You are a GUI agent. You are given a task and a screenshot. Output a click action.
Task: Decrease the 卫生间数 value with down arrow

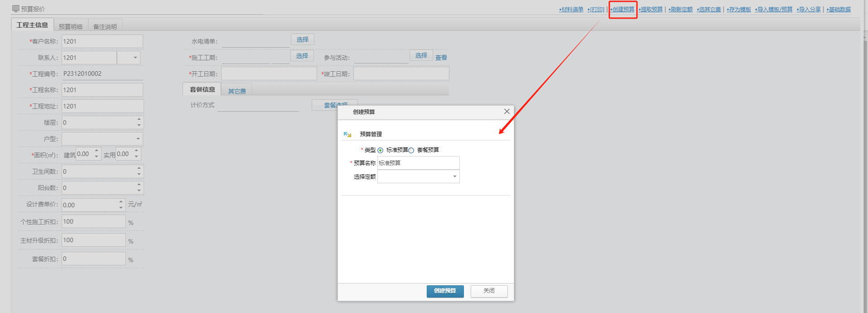pyautogui.click(x=139, y=174)
